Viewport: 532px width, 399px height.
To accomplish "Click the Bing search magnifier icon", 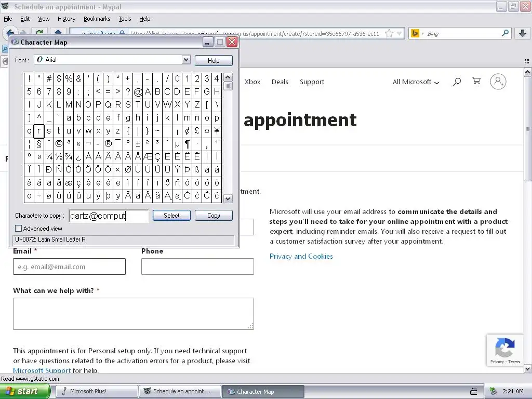I will pyautogui.click(x=505, y=33).
